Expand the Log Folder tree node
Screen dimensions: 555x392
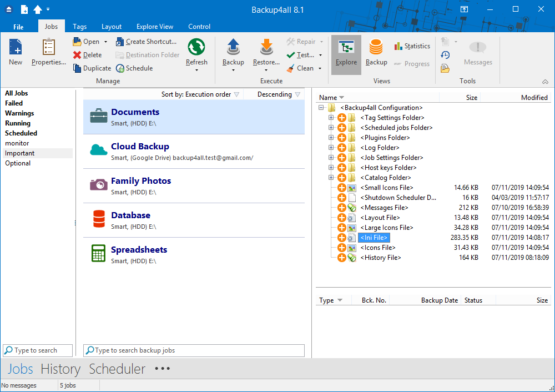point(331,147)
